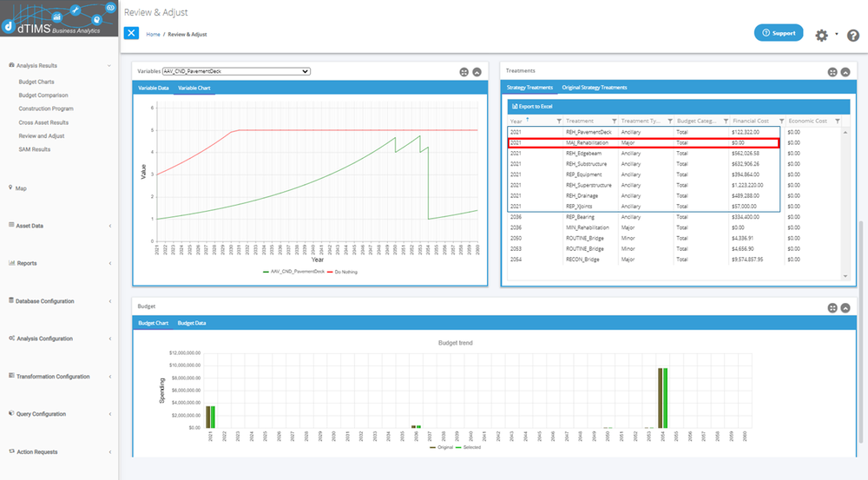
Task: Click the Database Configuration sidebar icon
Action: pyautogui.click(x=11, y=300)
